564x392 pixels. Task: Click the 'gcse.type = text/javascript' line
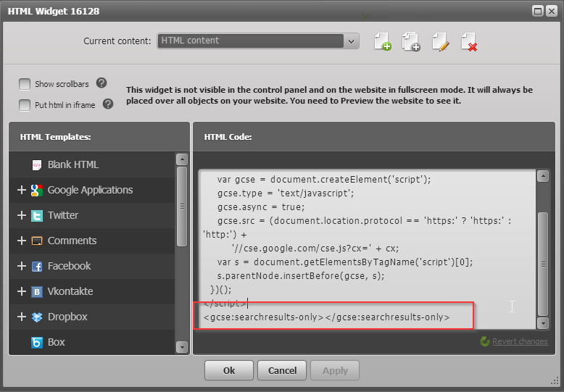[x=286, y=193]
